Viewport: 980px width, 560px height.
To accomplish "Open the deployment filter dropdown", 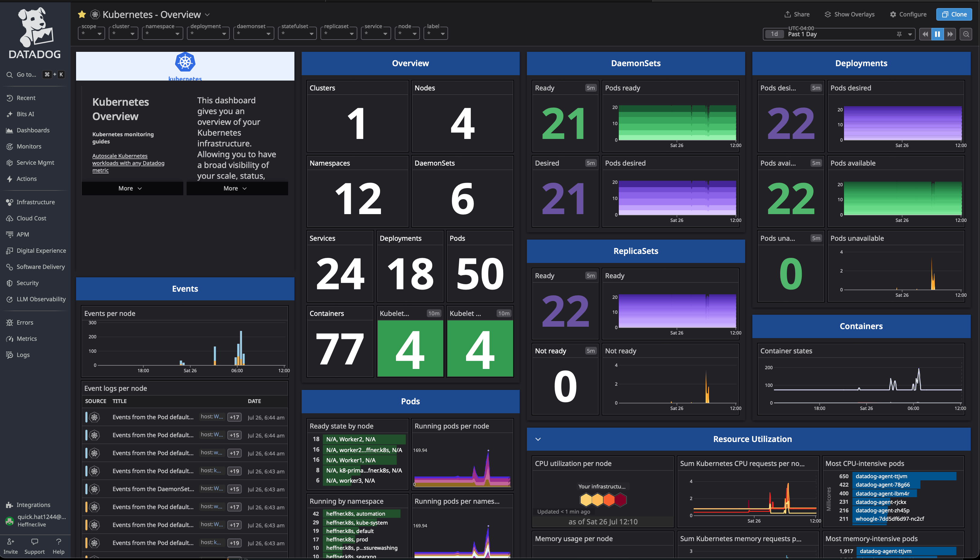I will [208, 34].
